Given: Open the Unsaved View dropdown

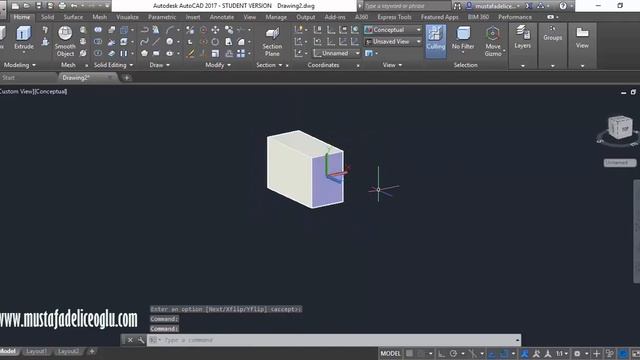Looking at the screenshot, I should point(392,42).
